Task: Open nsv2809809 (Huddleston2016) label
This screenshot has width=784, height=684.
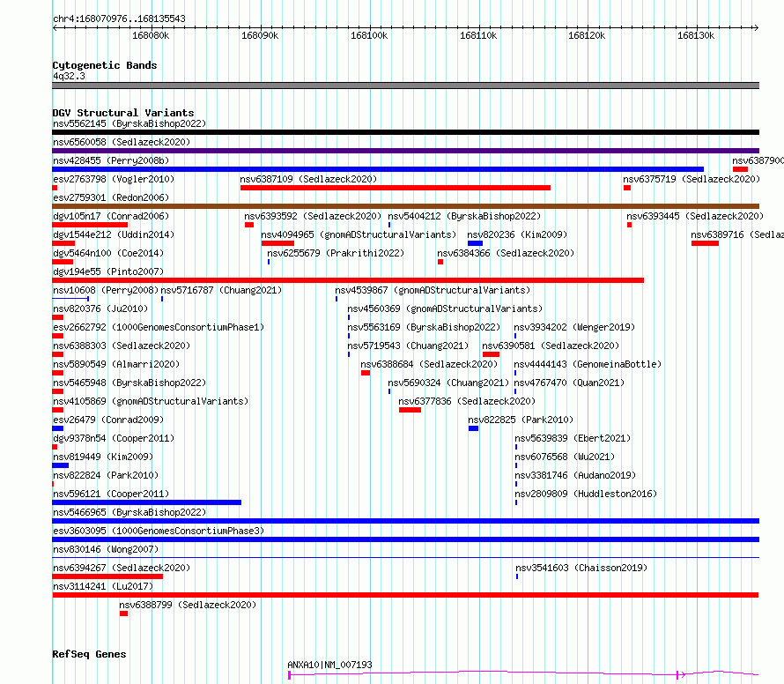Action: 586,494
